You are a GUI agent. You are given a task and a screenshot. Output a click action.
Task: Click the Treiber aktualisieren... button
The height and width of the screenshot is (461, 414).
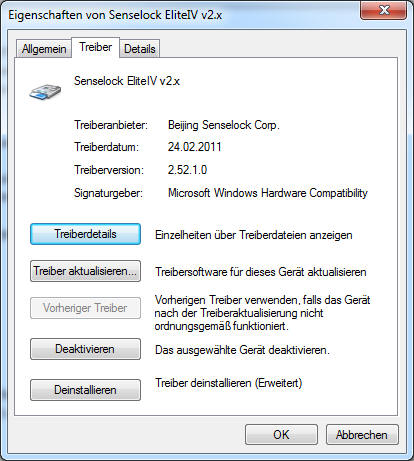point(85,271)
